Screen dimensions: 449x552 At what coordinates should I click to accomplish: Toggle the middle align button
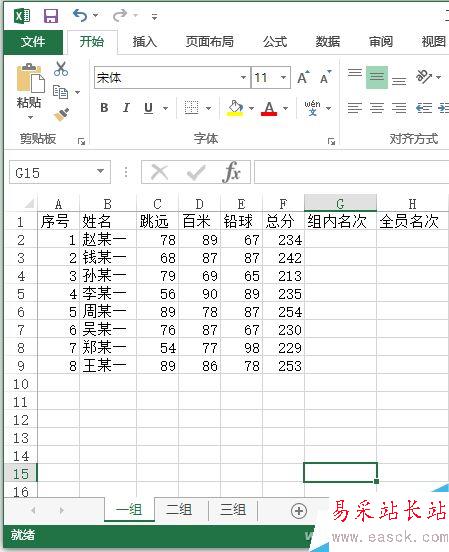(x=377, y=77)
